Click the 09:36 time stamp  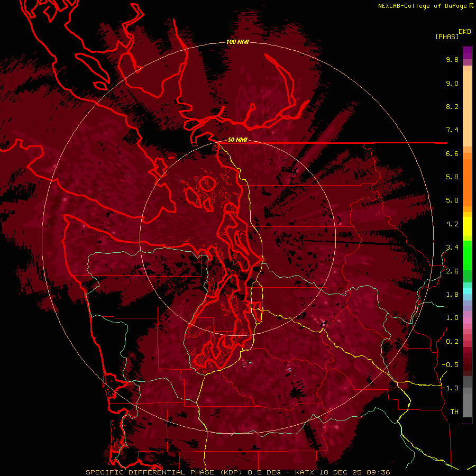click(x=378, y=472)
